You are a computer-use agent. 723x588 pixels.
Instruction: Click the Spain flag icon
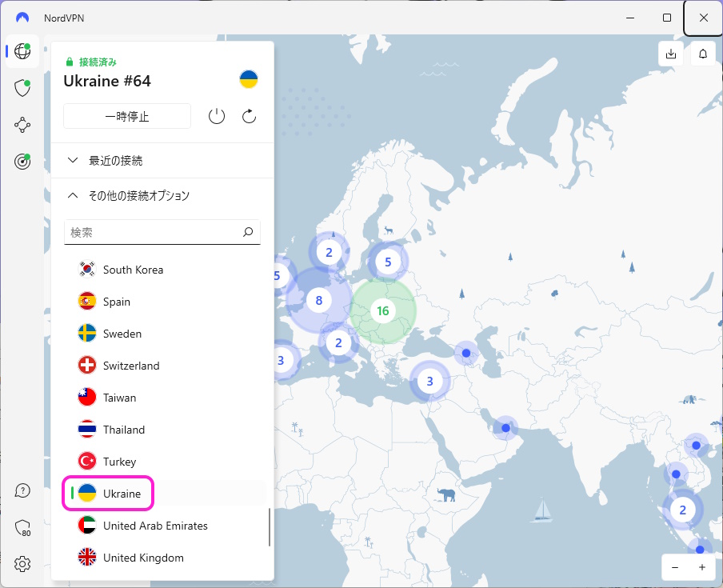pos(86,302)
